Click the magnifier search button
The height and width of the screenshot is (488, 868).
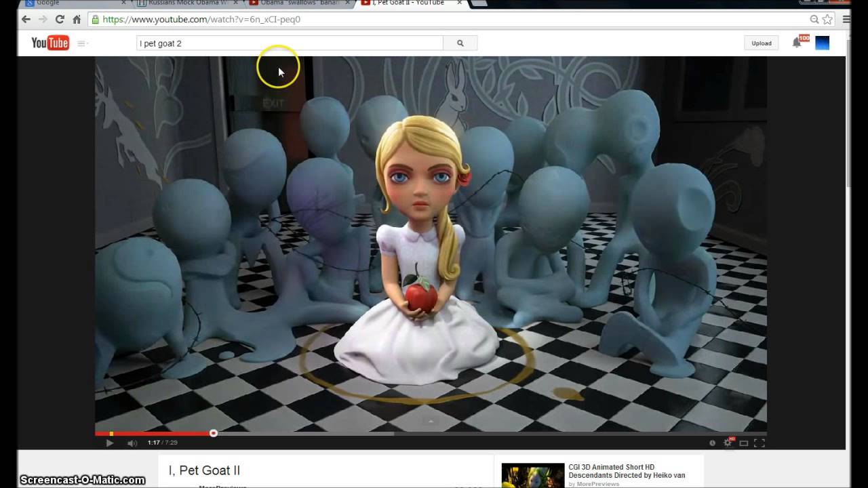(x=460, y=43)
